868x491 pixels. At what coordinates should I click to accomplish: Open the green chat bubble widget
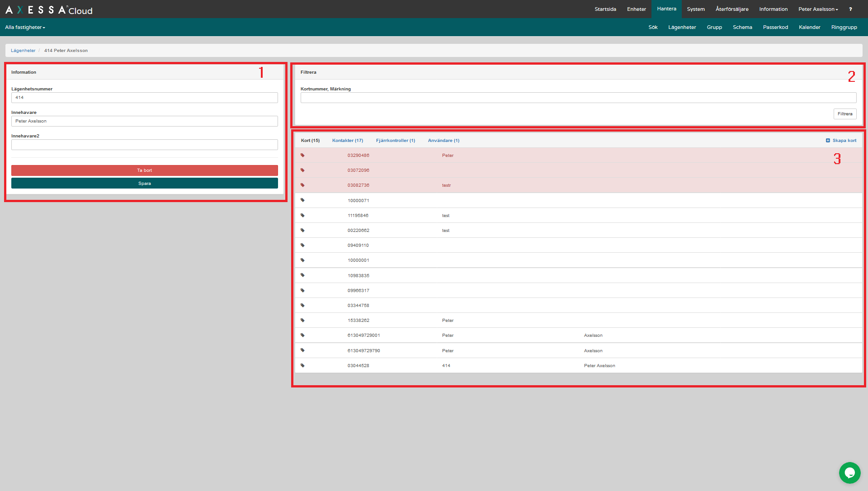coord(849,473)
